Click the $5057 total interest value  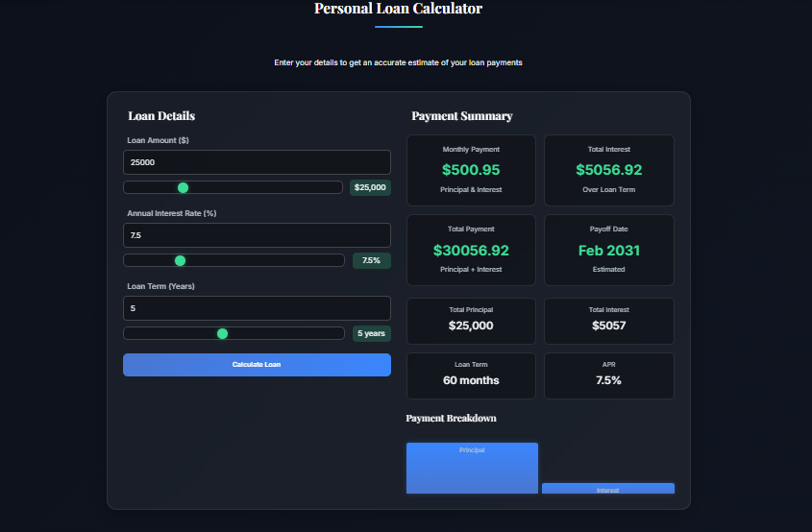[609, 326]
